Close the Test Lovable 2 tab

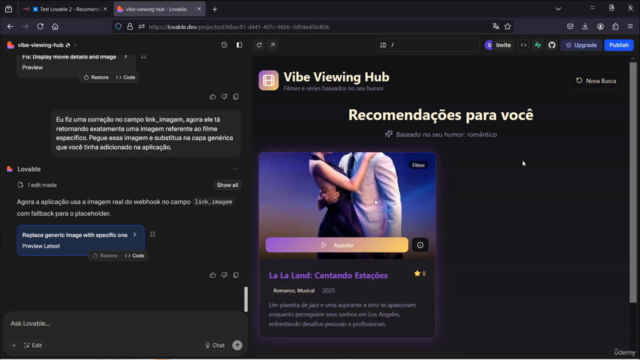coord(105,9)
